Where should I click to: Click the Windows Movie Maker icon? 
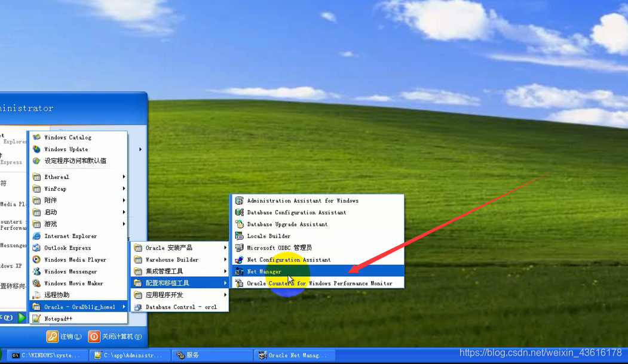[37, 283]
